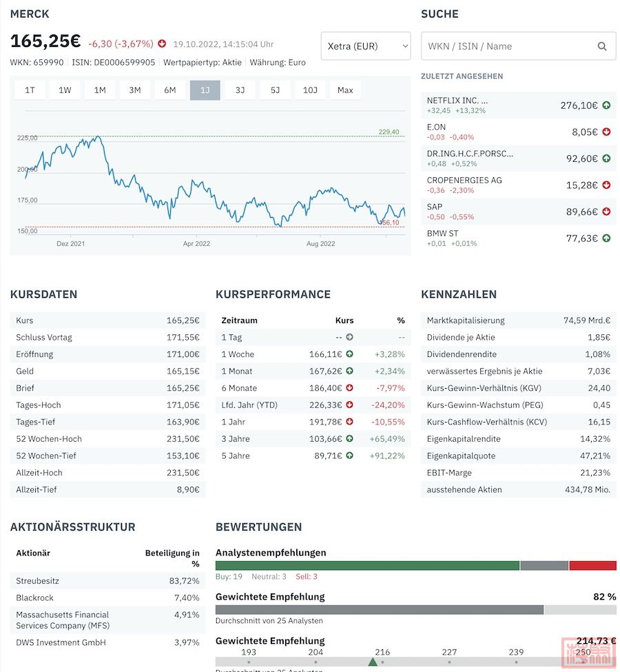Switch chart to 3J range

240,90
